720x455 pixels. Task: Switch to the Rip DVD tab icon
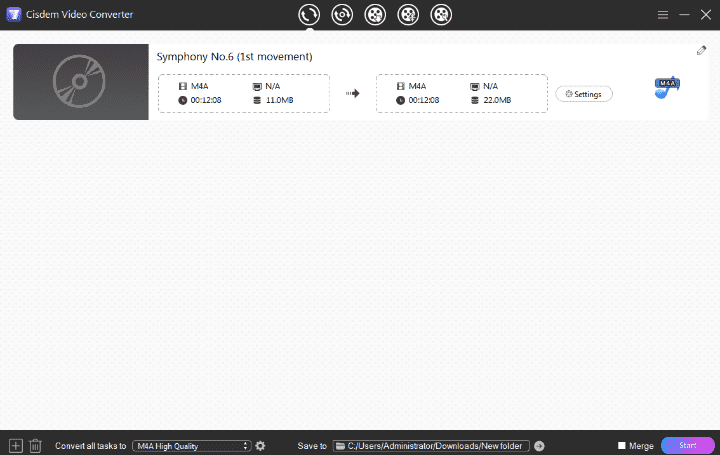(x=342, y=15)
